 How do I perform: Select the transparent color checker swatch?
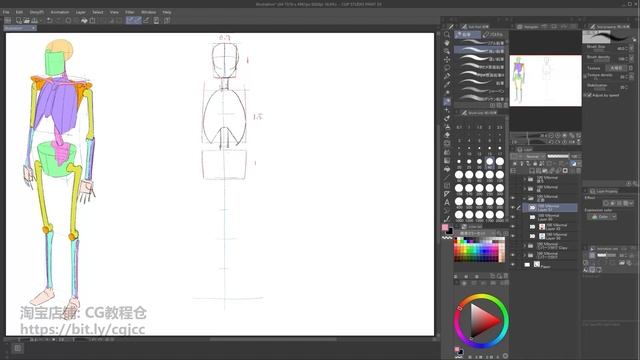[447, 237]
